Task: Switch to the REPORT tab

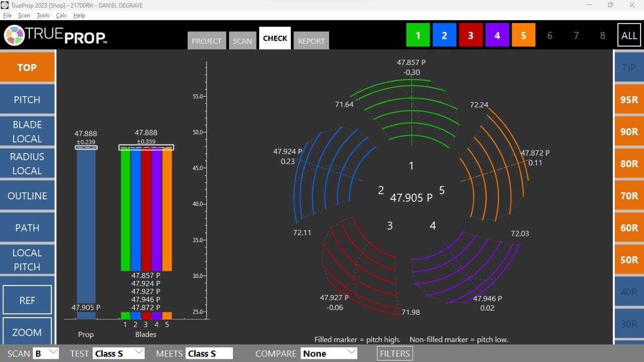Action: click(x=311, y=41)
